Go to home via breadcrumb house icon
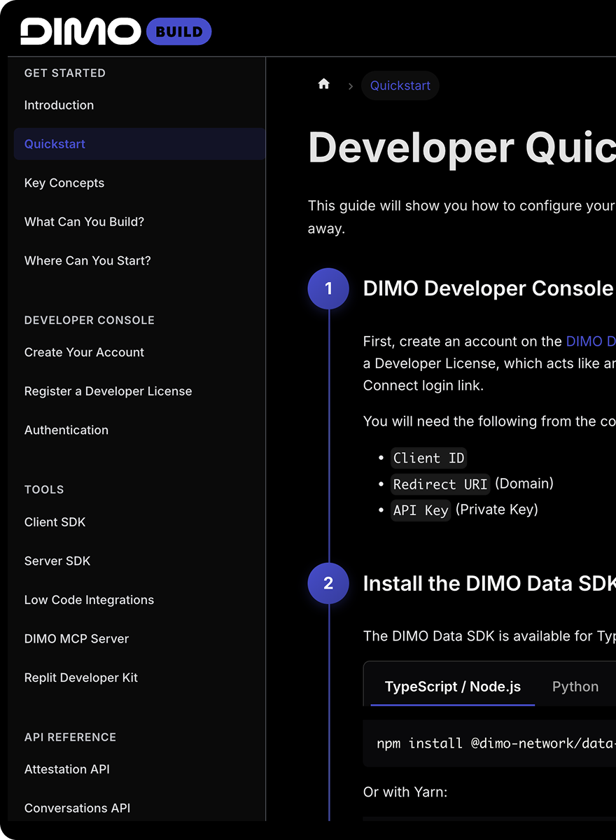The image size is (616, 840). [323, 85]
